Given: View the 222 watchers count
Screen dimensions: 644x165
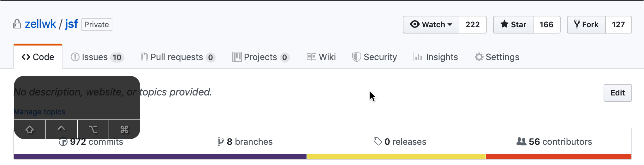Looking at the screenshot, I should coord(473,25).
